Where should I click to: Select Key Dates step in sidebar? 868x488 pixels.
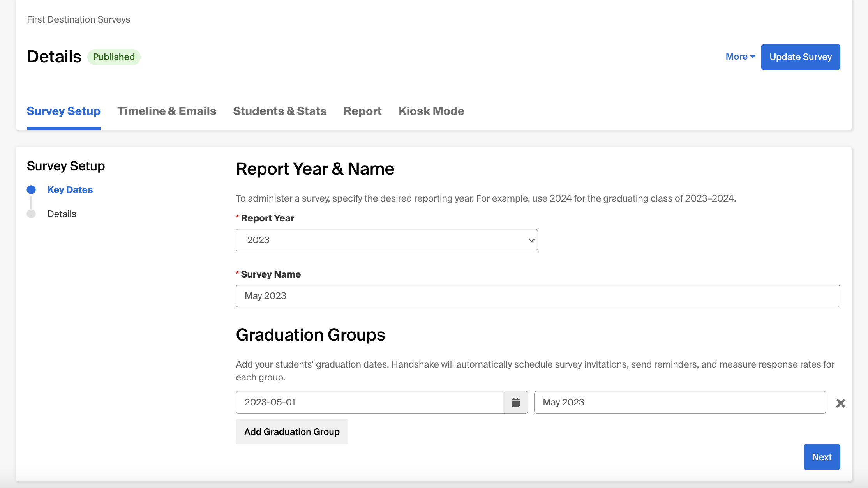70,190
